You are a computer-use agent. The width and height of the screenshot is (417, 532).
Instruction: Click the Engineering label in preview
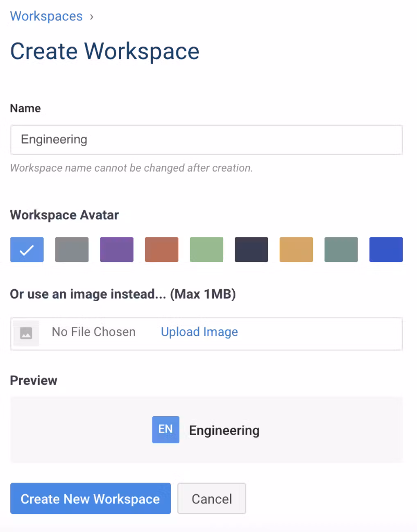pyautogui.click(x=224, y=431)
